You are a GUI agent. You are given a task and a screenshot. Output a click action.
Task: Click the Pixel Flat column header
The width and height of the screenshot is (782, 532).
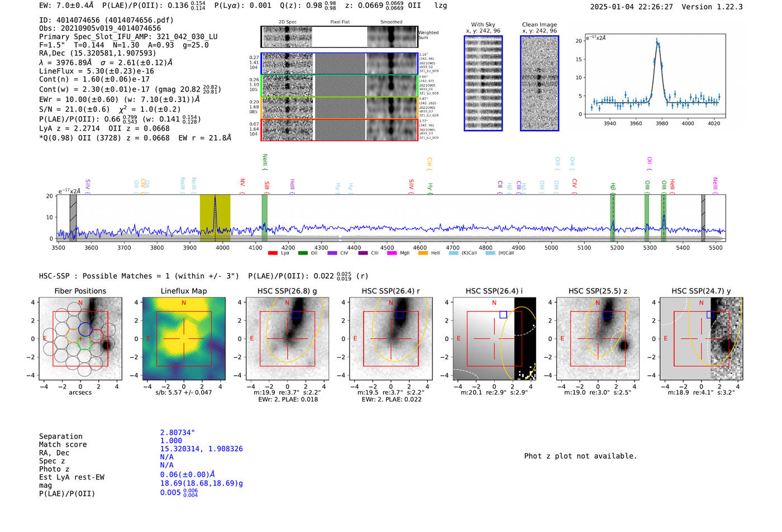pyautogui.click(x=340, y=22)
